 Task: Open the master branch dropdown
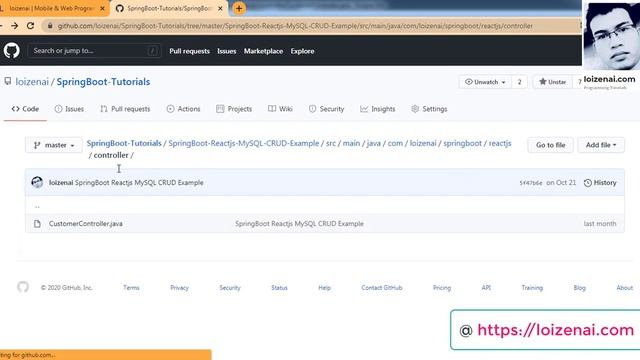pos(54,145)
